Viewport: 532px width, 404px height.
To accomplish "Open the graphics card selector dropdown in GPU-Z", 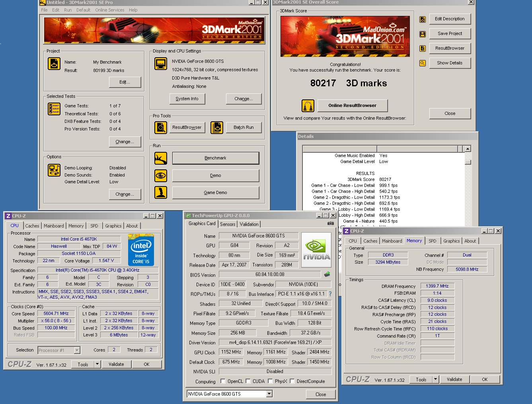I will (x=269, y=394).
